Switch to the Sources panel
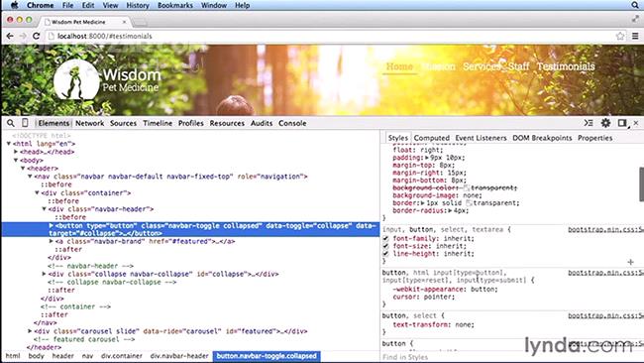 (x=123, y=123)
